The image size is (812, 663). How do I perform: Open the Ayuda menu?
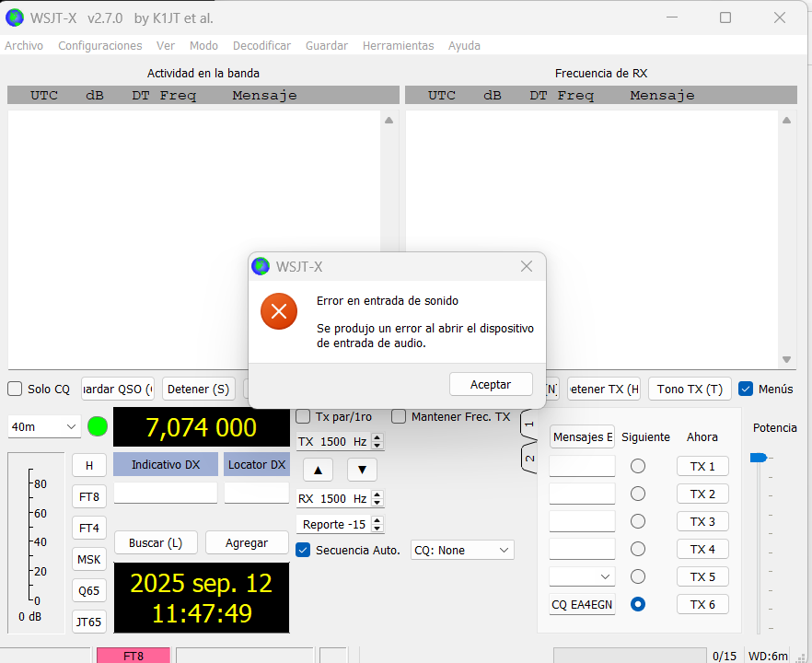coord(465,46)
